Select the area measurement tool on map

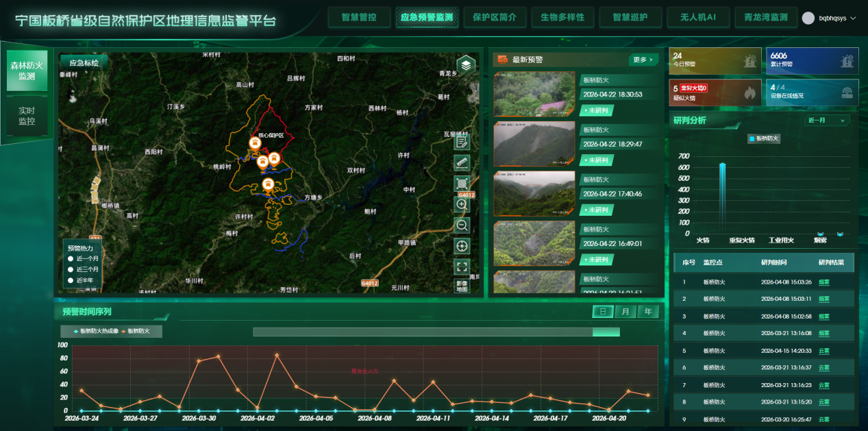(x=462, y=184)
